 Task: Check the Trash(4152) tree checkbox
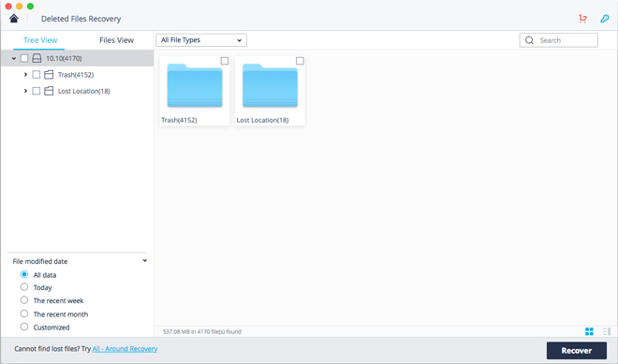click(36, 75)
